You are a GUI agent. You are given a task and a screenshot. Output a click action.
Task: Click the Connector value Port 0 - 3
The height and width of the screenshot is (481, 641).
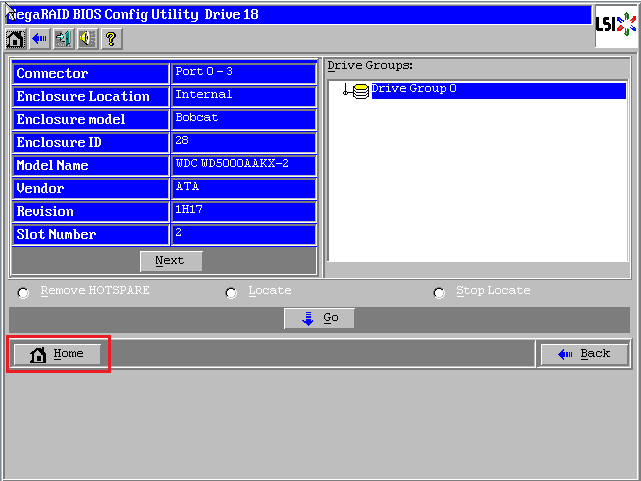pyautogui.click(x=244, y=73)
